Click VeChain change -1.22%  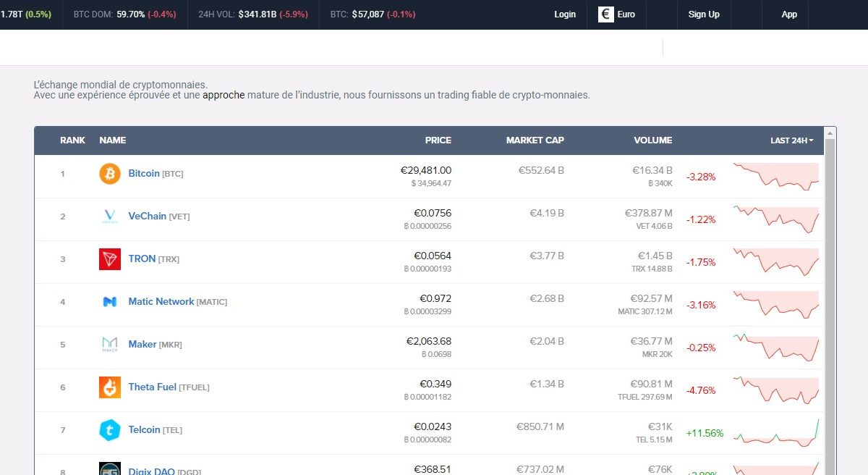pyautogui.click(x=701, y=219)
